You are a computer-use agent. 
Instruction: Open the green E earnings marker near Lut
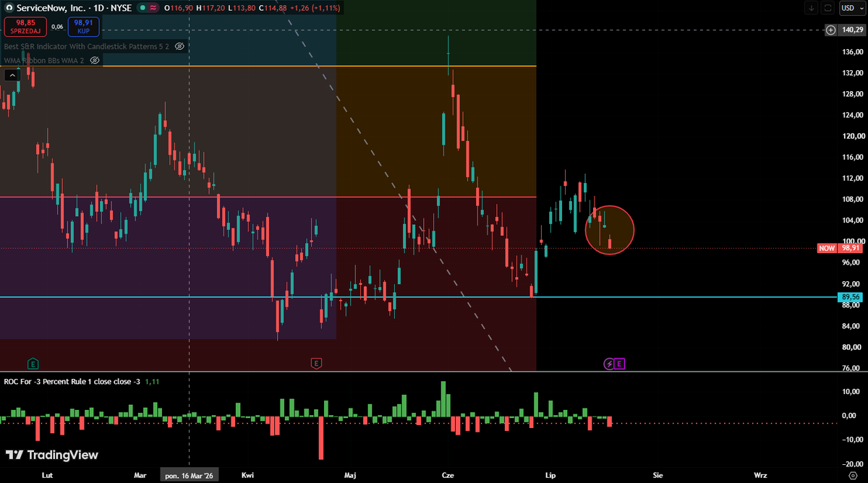point(33,363)
